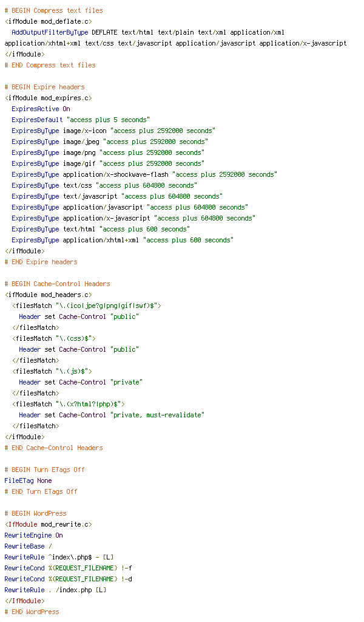
Task: Click the BEGIN Expire headers comment
Action: click(x=44, y=87)
